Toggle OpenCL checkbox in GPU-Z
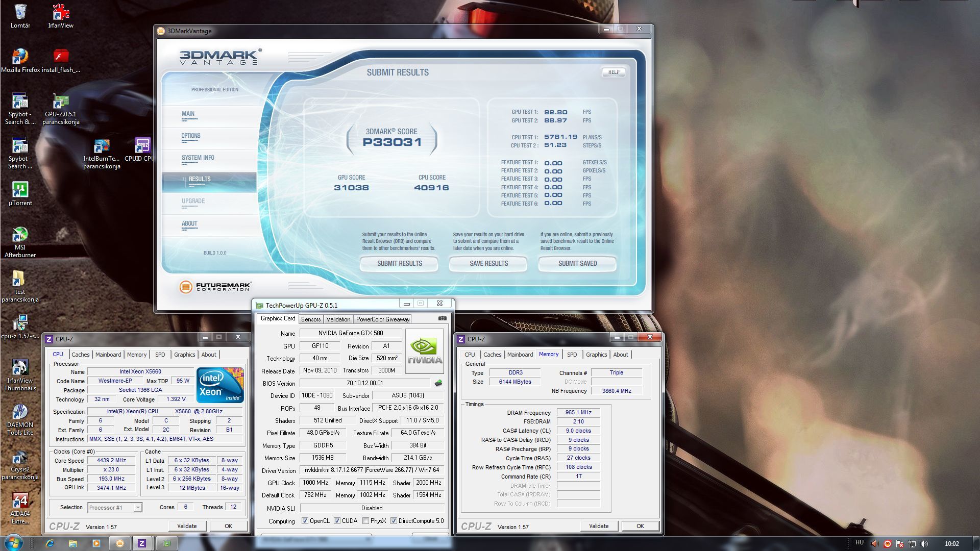The height and width of the screenshot is (551, 980). (305, 521)
